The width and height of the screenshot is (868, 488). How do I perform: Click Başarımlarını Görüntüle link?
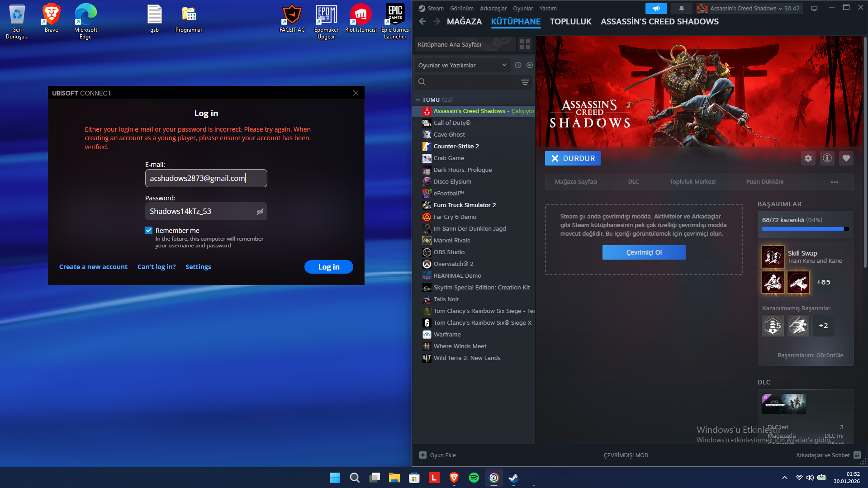[x=810, y=355]
